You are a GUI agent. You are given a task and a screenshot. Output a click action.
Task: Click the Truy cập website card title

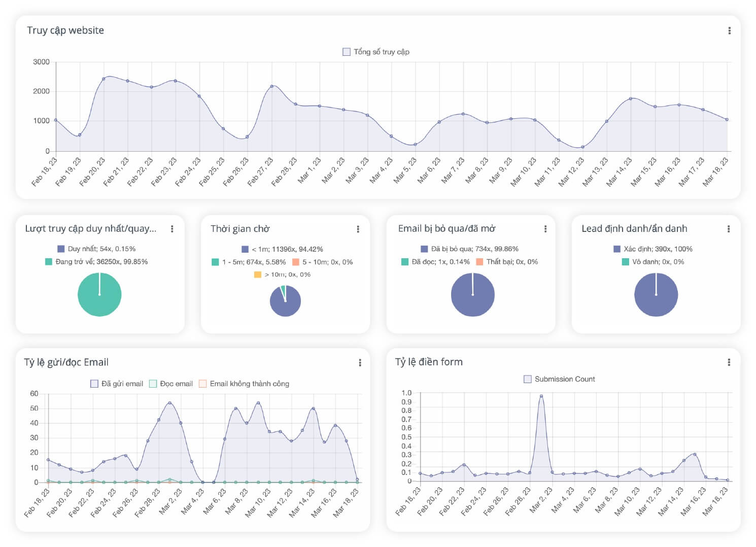tap(65, 30)
